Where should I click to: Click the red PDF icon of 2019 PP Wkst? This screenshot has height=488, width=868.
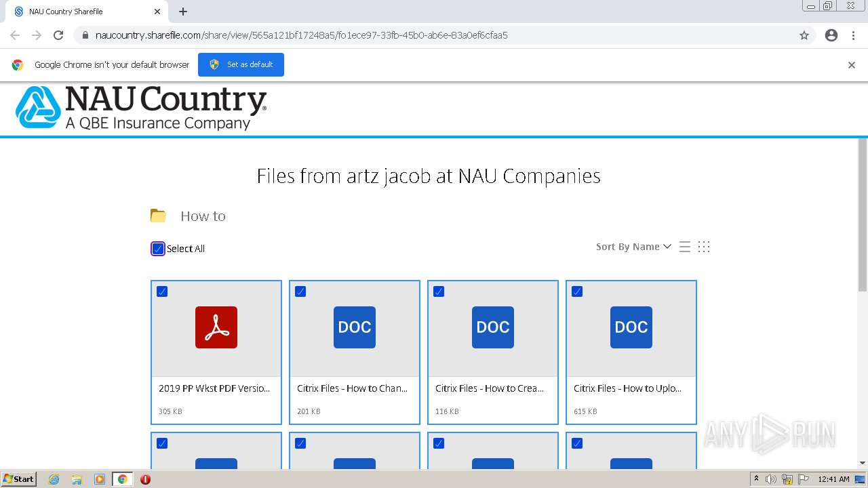click(216, 327)
